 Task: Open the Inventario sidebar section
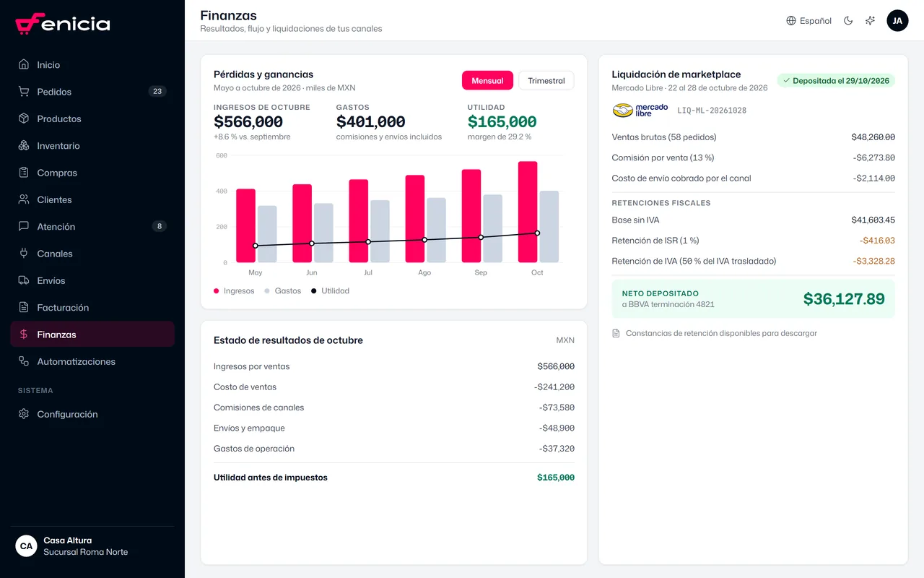[x=92, y=145]
